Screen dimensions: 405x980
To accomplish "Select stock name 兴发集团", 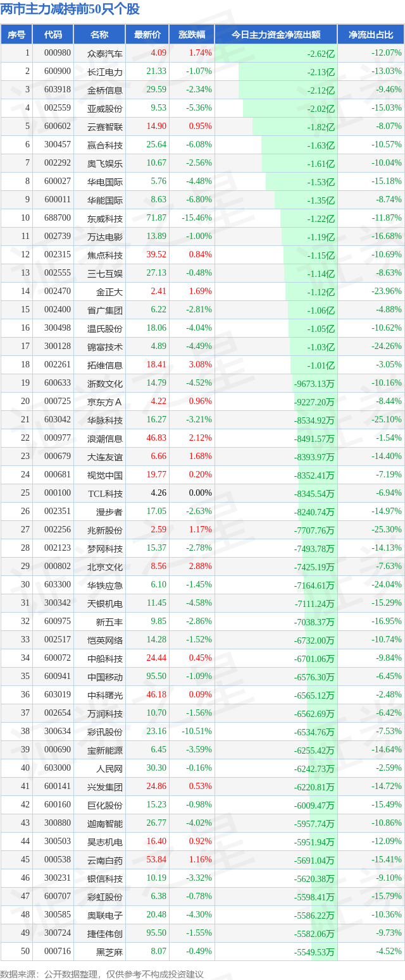I will pos(104,787).
